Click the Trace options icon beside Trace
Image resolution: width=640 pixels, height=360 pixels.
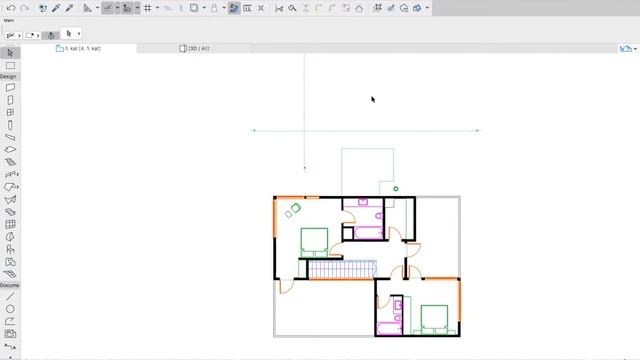(x=247, y=8)
